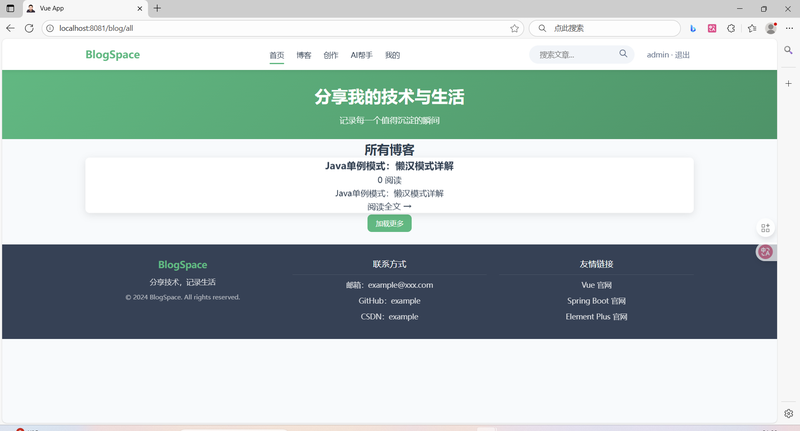Viewport: 800px width, 431px height.
Task: Open Vue 官网 link
Action: (x=596, y=285)
